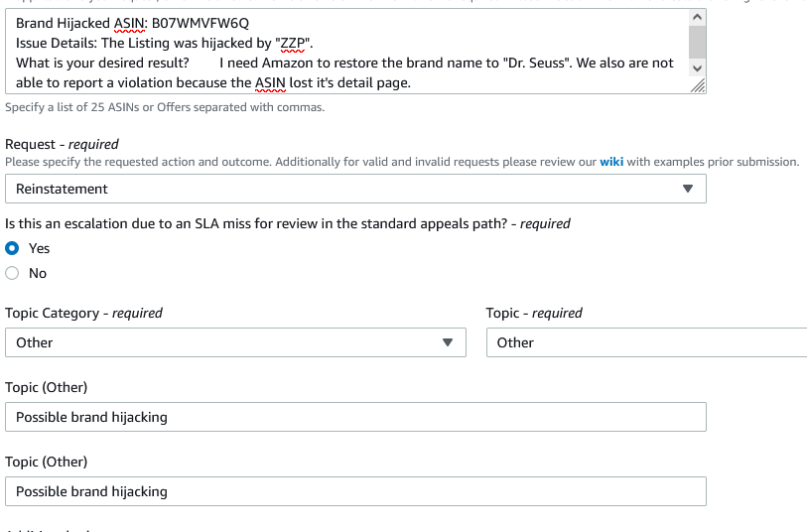The height and width of the screenshot is (532, 807).
Task: Click into the first Topic (Other) field
Action: point(354,417)
